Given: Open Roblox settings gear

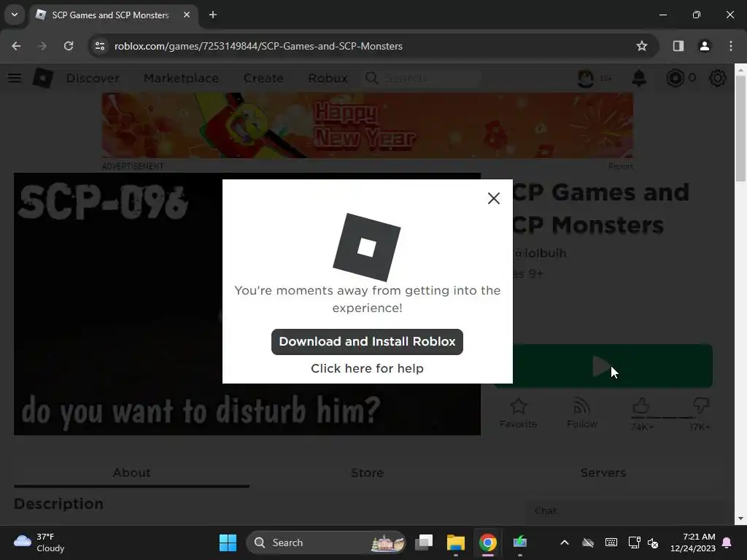Looking at the screenshot, I should click(x=718, y=78).
